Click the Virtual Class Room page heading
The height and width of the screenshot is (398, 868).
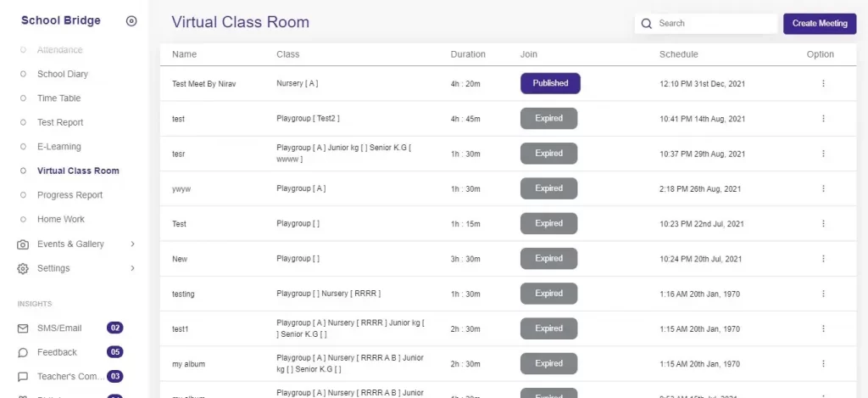(240, 22)
